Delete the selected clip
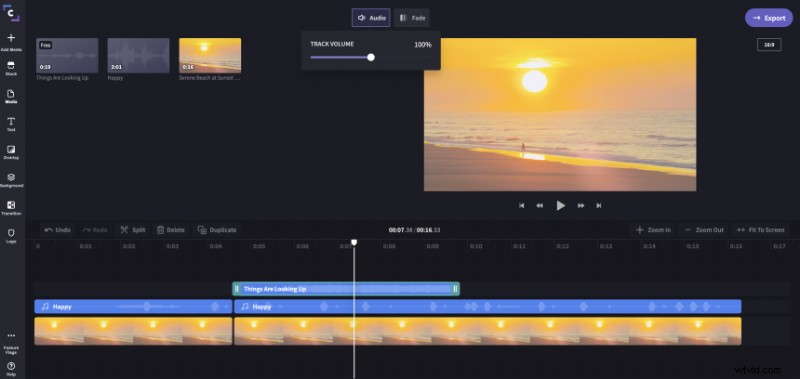 coord(170,230)
